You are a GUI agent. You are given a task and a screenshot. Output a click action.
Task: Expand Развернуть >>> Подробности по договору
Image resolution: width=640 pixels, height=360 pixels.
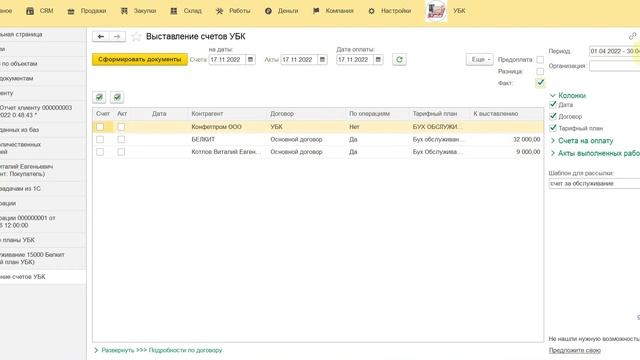tap(158, 350)
